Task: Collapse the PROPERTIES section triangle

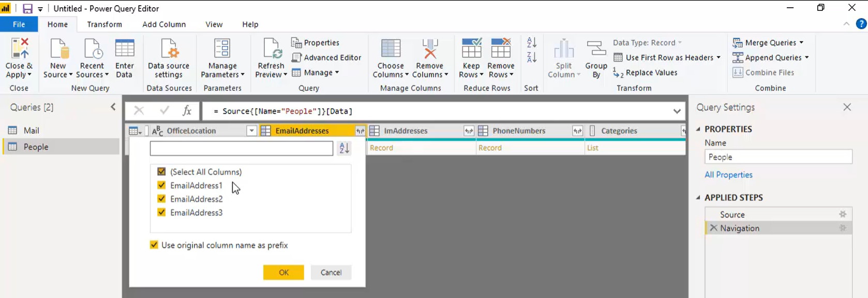Action: 698,129
